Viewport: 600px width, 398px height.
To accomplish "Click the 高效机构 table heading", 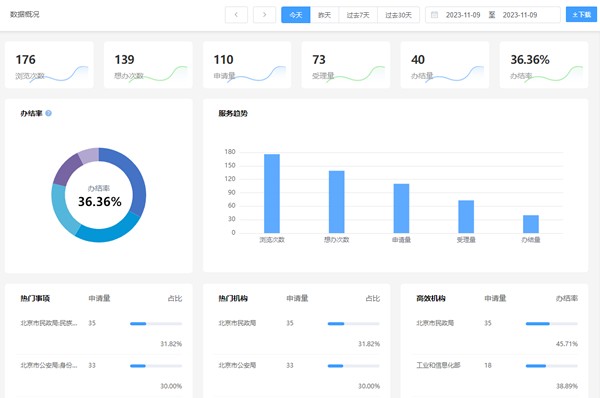I will coord(431,298).
